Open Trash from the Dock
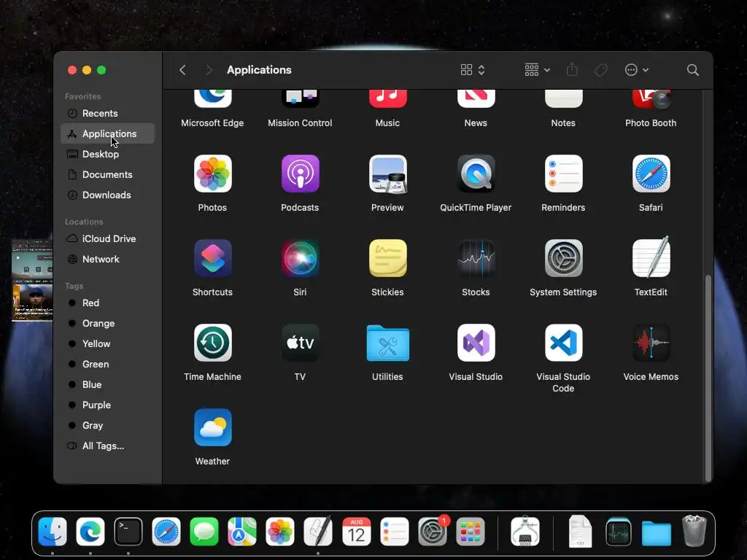This screenshot has height=560, width=747. [x=694, y=531]
